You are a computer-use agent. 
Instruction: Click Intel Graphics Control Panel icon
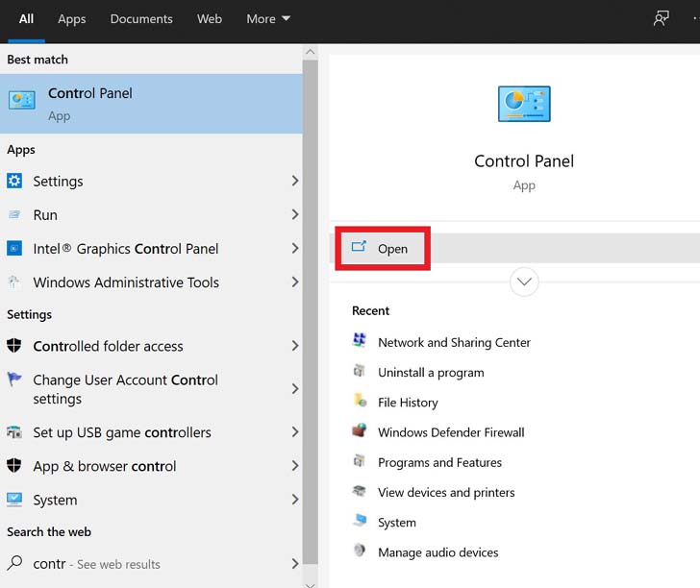pyautogui.click(x=14, y=248)
